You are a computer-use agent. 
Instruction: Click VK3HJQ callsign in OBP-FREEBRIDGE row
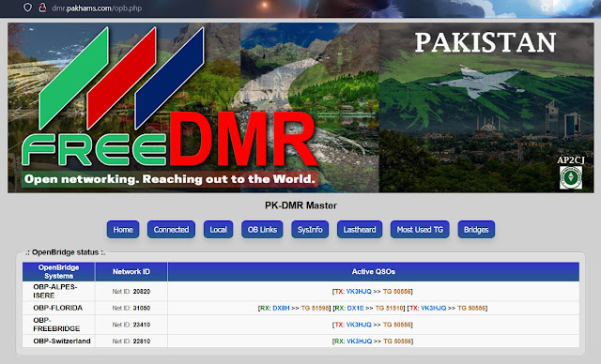click(x=359, y=325)
